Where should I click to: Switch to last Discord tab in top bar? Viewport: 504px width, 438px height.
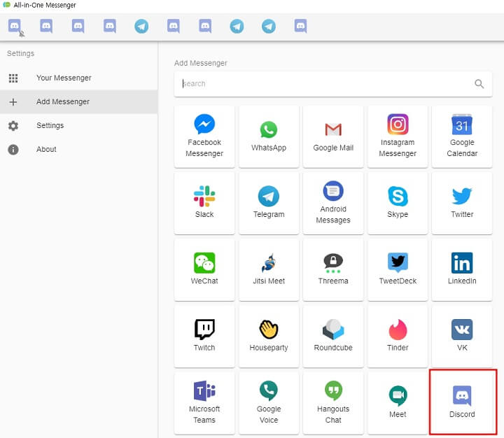click(x=300, y=26)
